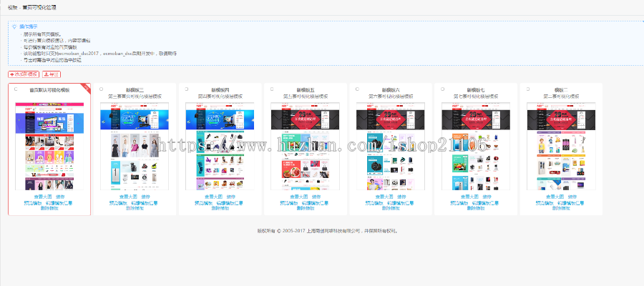Click 编辑模板信息 under 新模板三
This screenshot has width=644, height=286.
tap(145, 203)
